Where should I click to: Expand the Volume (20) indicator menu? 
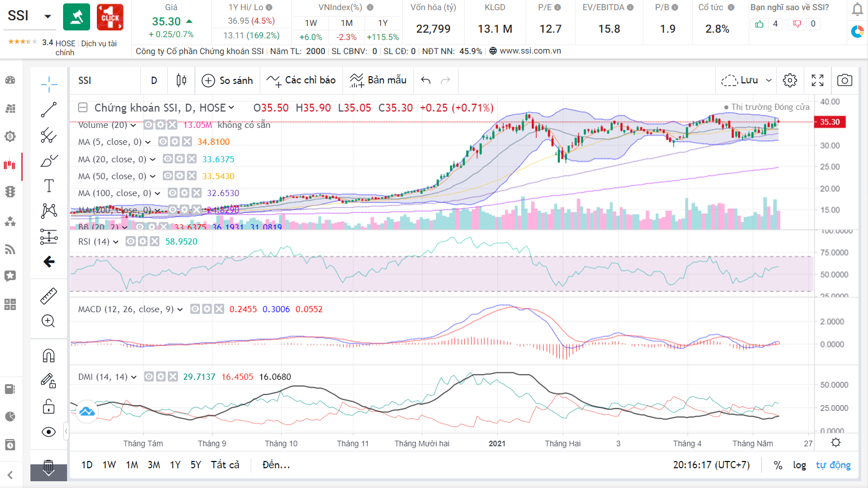tap(133, 125)
